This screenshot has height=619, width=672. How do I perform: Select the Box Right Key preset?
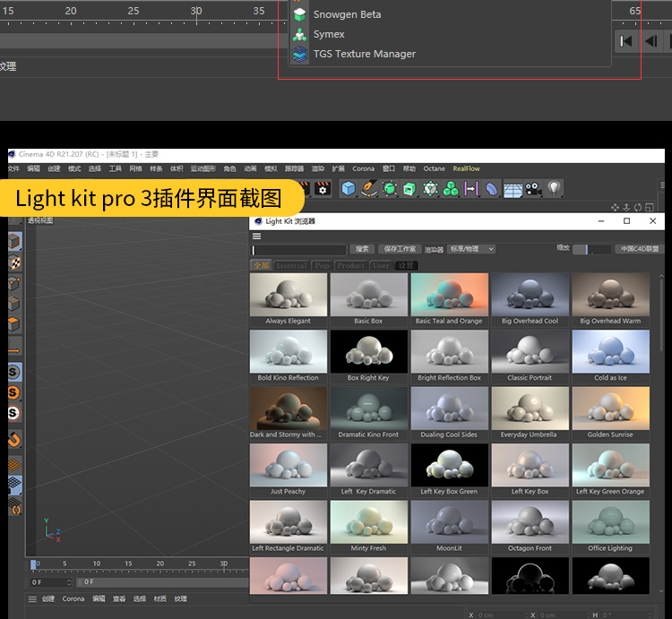tap(368, 357)
